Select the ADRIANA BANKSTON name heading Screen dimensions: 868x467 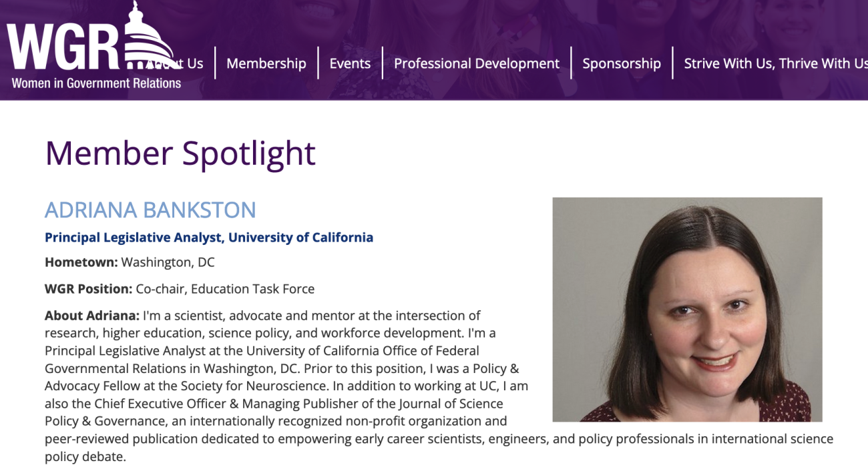[x=150, y=210]
